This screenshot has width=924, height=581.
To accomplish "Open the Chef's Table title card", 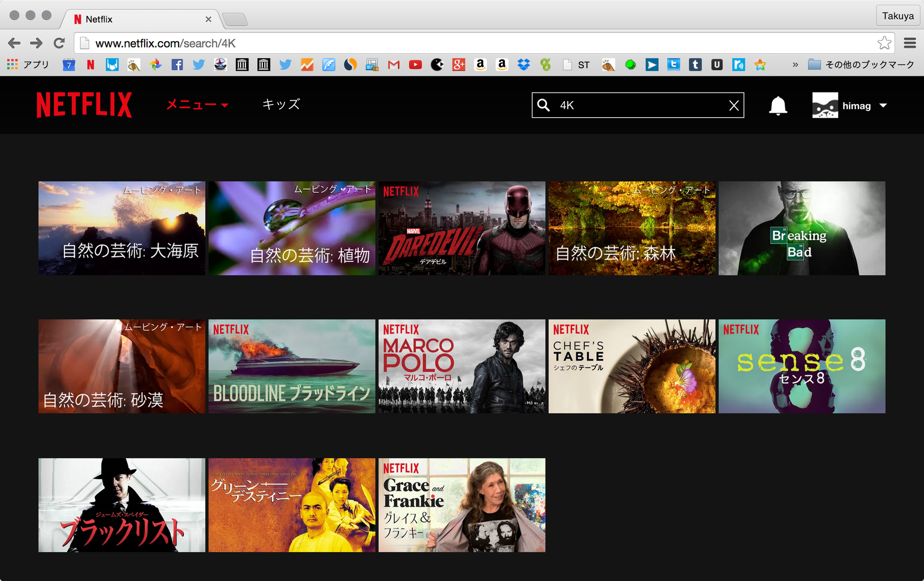I will point(632,366).
